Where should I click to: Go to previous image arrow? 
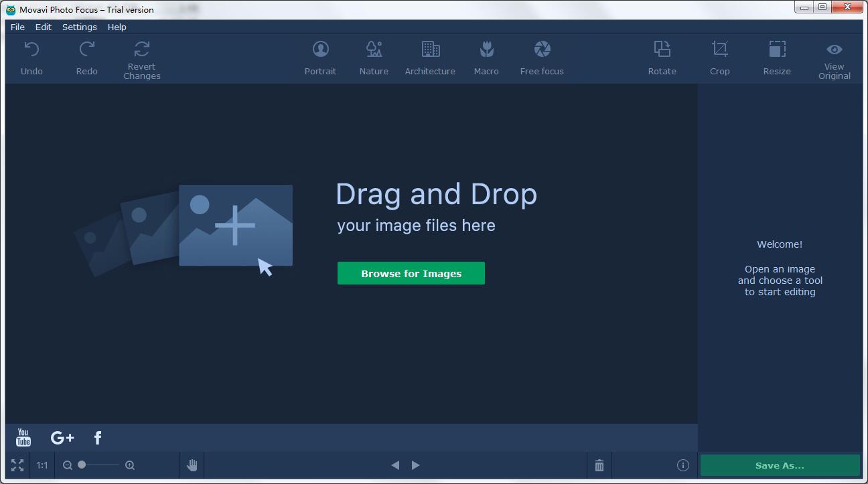click(x=395, y=465)
